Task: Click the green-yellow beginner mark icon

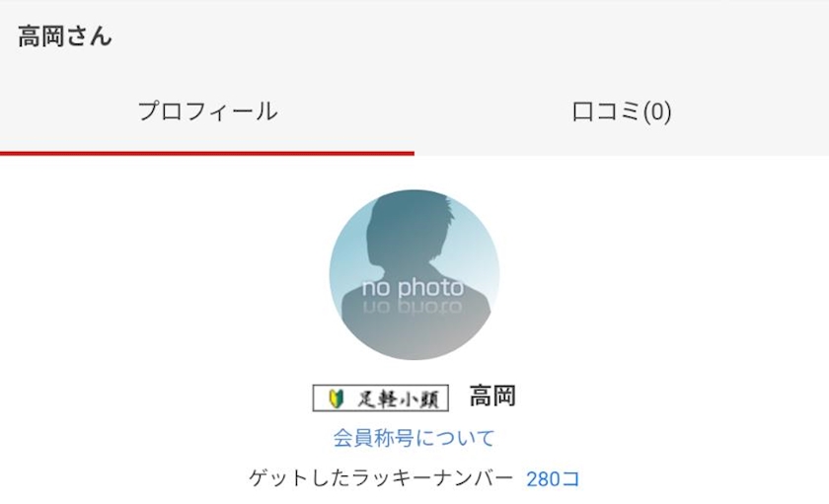Action: tap(336, 398)
